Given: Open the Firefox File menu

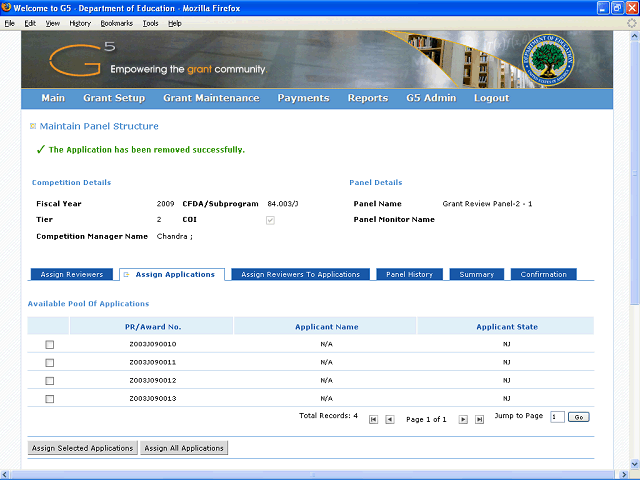Looking at the screenshot, I should pos(9,23).
